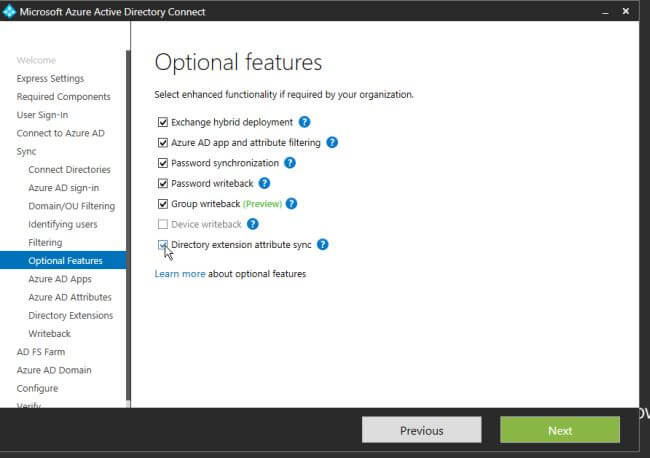The width and height of the screenshot is (650, 458).
Task: Toggle Directory extension attribute sync checkbox
Action: pos(162,244)
